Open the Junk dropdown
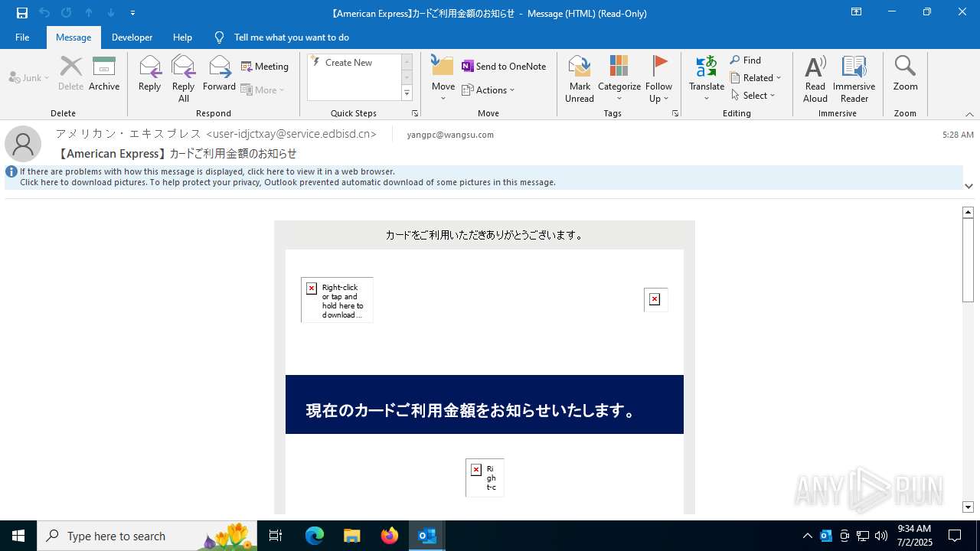Image resolution: width=980 pixels, height=551 pixels. coord(29,78)
